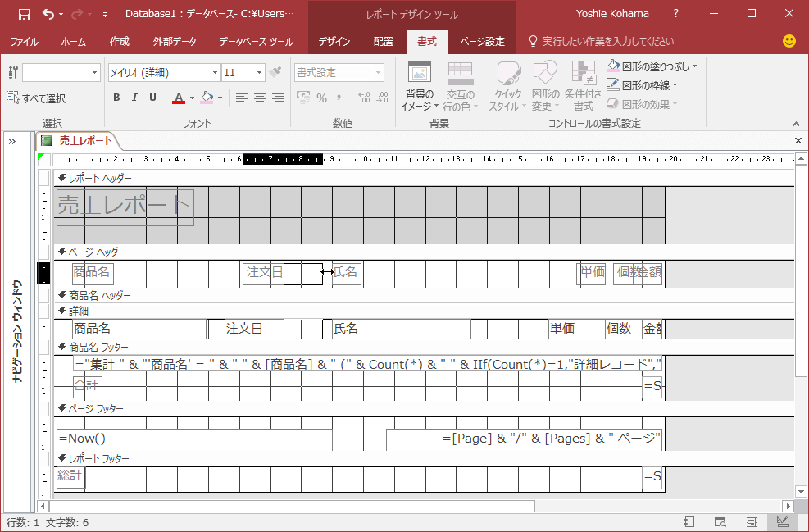
Task: Switch to the 外部データ ribbon tab
Action: pos(175,42)
